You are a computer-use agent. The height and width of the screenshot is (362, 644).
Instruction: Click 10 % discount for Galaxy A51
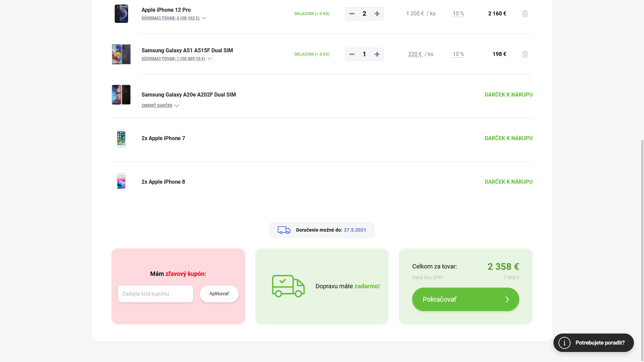tap(459, 54)
